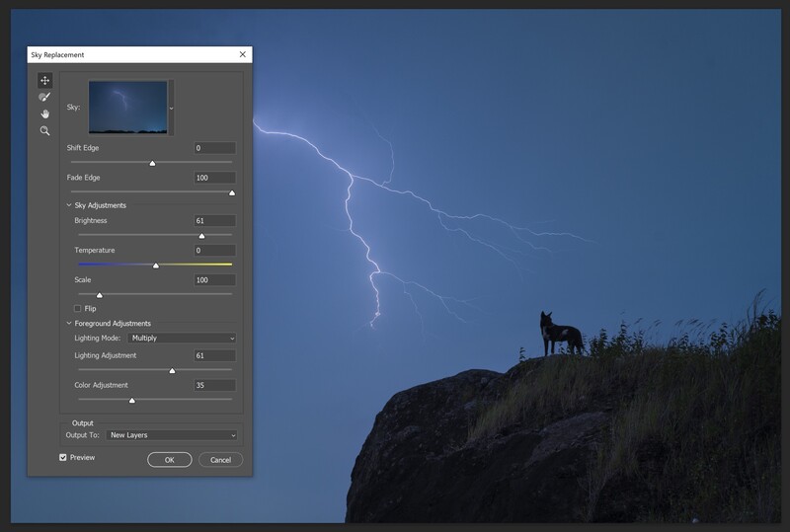Image resolution: width=790 pixels, height=532 pixels.
Task: Click the Brightness slider handle
Action: tap(201, 236)
